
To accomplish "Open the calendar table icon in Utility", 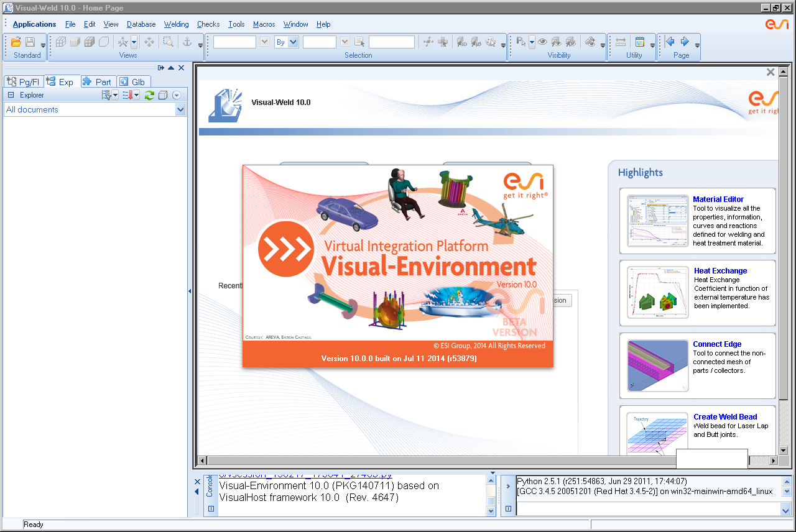I will [639, 42].
